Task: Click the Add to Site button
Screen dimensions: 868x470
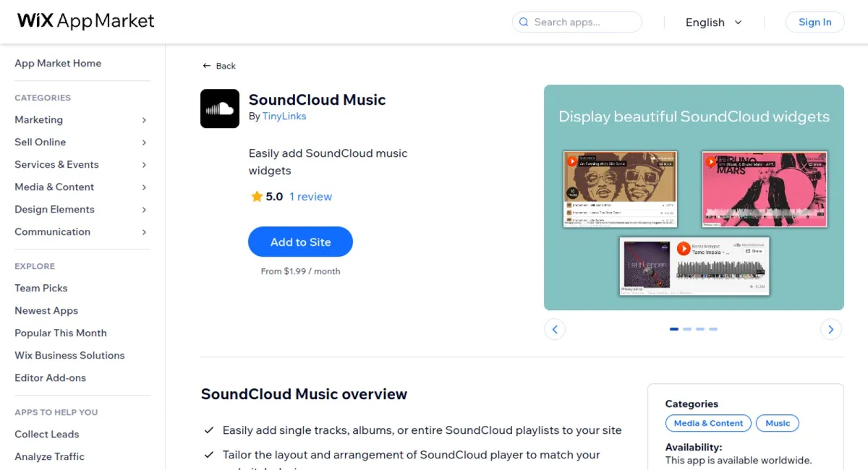Action: (x=300, y=242)
